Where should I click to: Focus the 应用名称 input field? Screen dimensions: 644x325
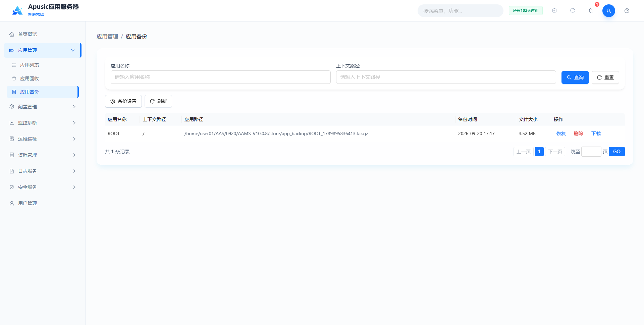(221, 77)
